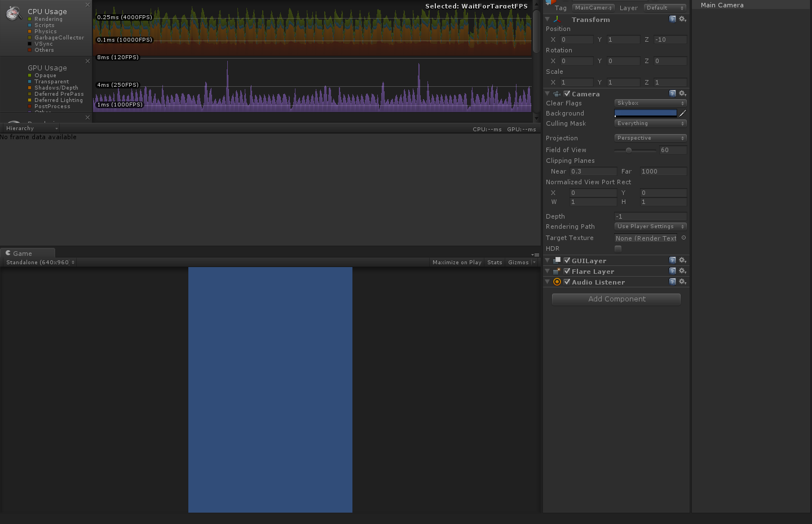Click the CPU Usage stopwatch profiler icon

[14, 13]
